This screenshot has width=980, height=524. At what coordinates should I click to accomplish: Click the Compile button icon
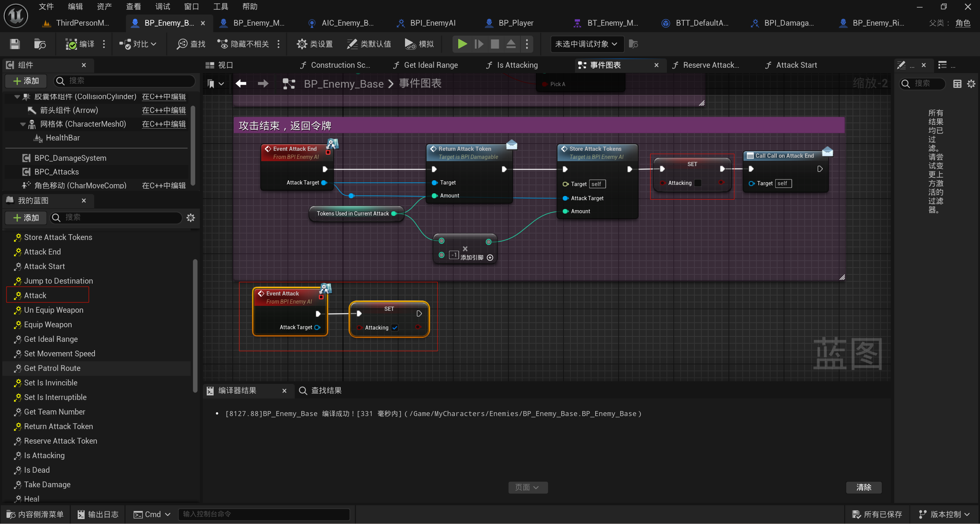tap(71, 44)
